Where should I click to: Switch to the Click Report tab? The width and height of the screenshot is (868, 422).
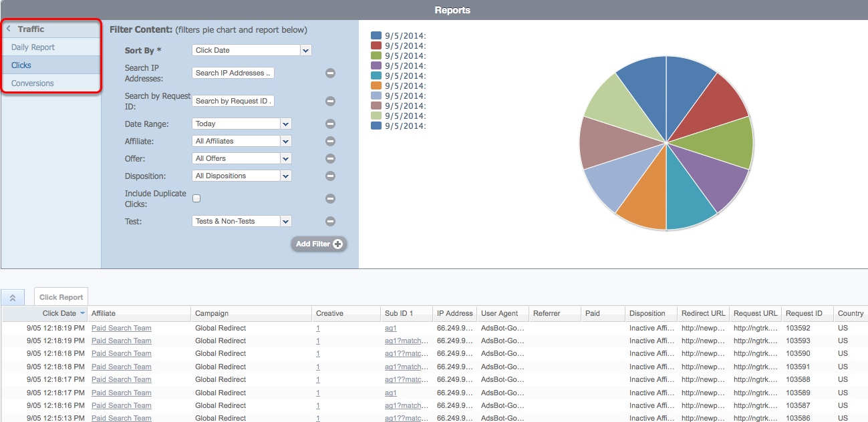[x=61, y=296]
